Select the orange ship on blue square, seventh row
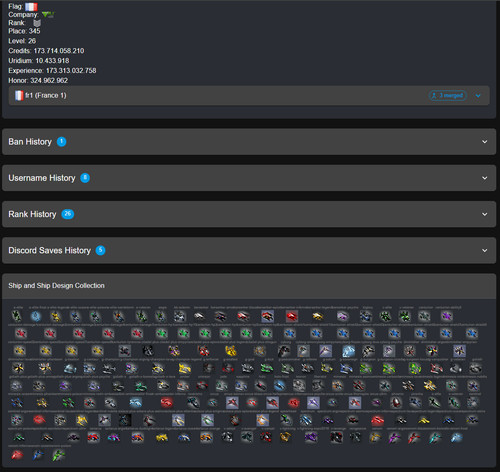The height and width of the screenshot is (472, 500). (x=262, y=420)
